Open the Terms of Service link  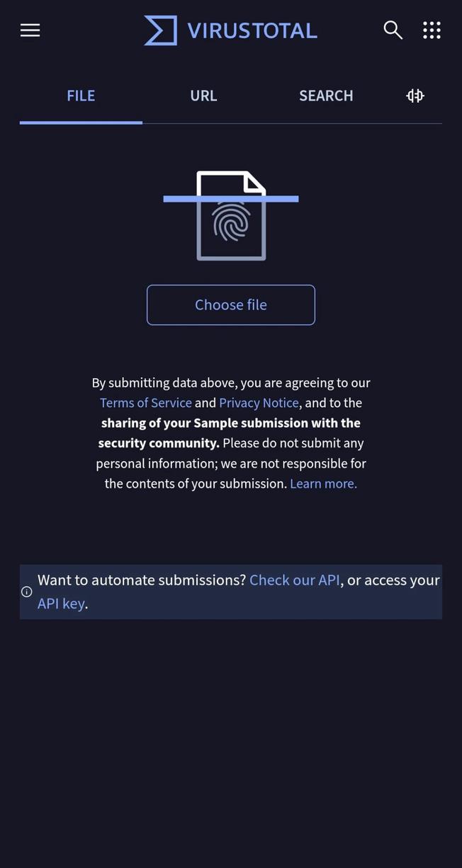point(146,401)
